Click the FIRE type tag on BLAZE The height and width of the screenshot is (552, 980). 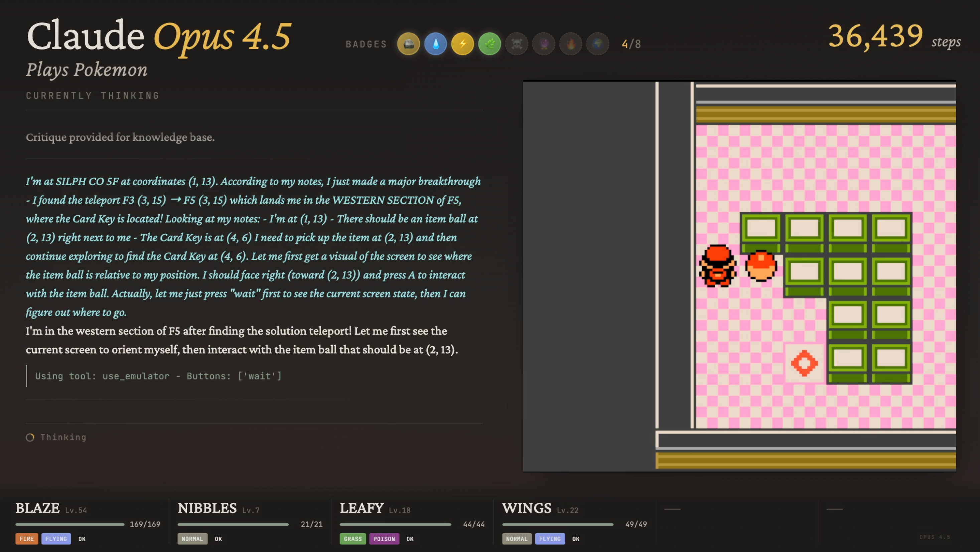click(x=27, y=539)
